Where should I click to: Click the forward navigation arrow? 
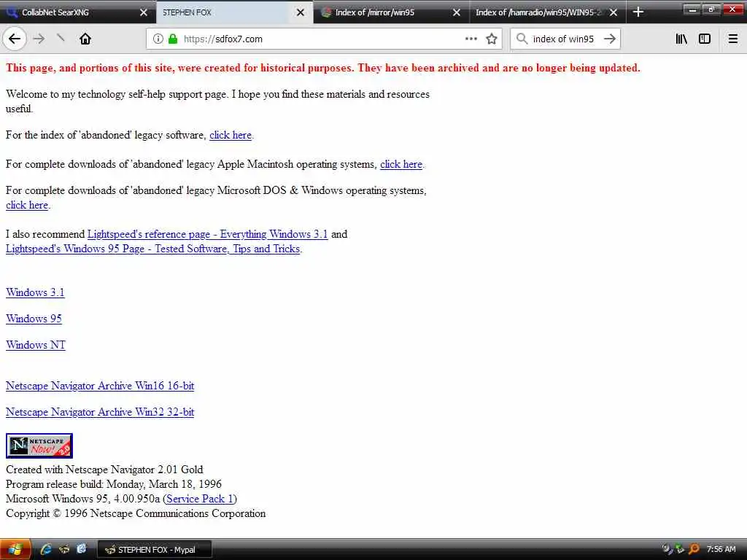39,39
